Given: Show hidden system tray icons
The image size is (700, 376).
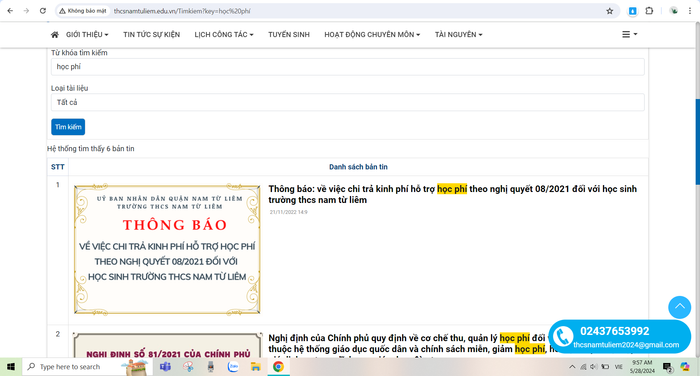Looking at the screenshot, I should [x=572, y=367].
